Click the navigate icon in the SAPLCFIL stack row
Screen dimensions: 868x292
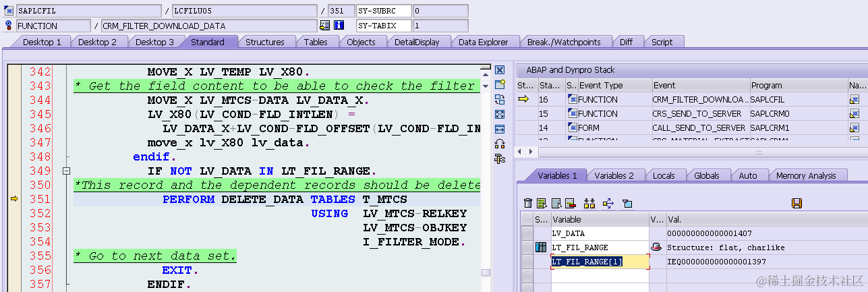click(x=855, y=99)
